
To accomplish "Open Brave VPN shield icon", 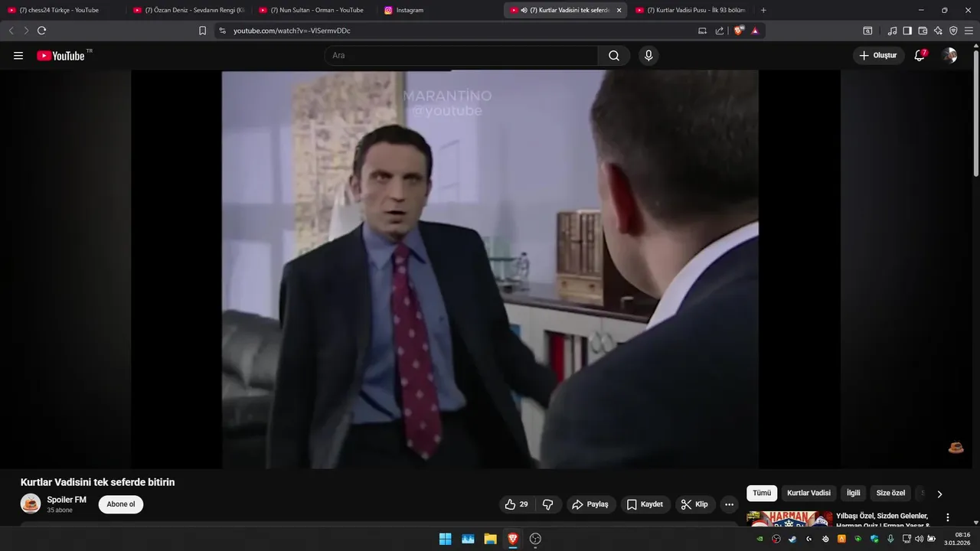I will click(953, 31).
